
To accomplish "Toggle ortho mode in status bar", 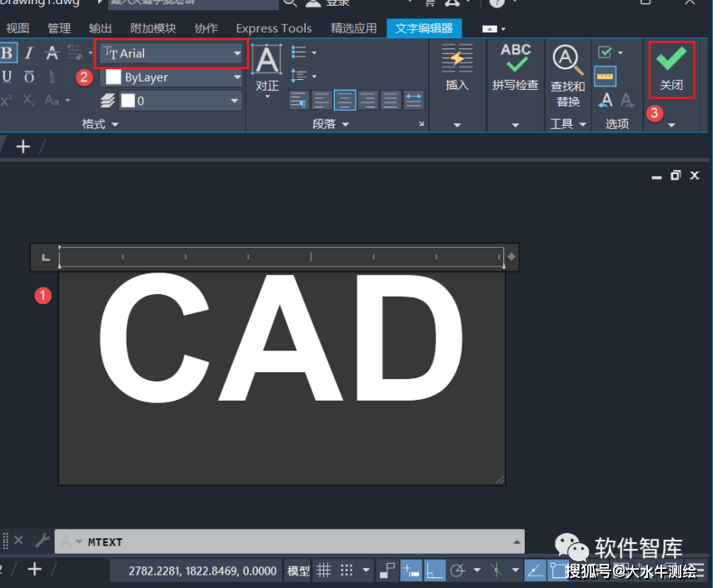I will 434,571.
